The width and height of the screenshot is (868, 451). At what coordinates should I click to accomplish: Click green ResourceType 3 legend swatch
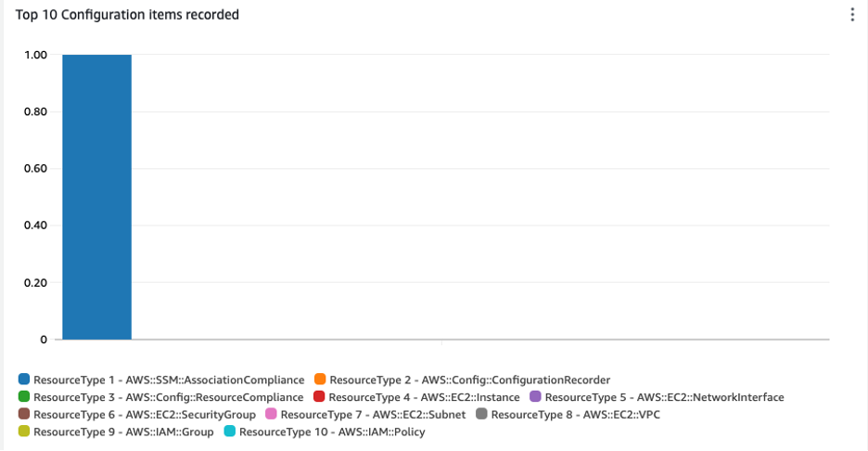(24, 397)
